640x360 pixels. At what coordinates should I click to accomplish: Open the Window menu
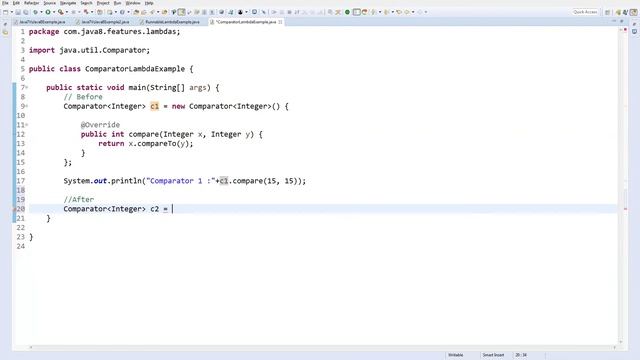pos(133,3)
